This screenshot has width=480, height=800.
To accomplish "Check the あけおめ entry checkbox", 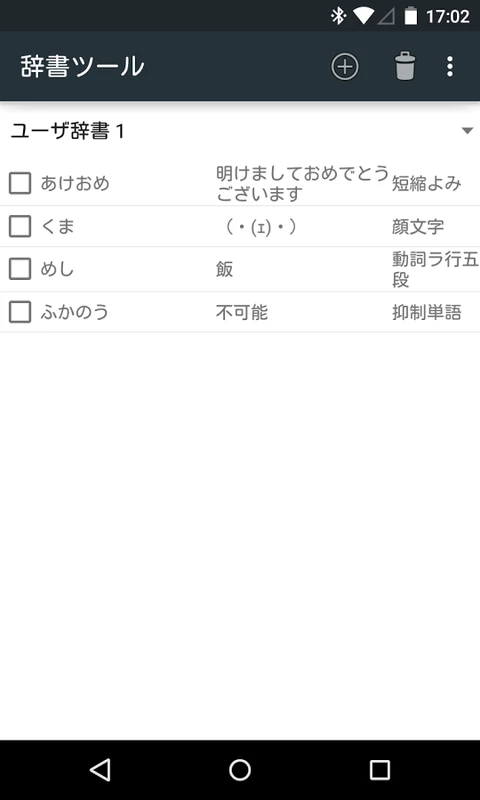I will coord(20,183).
